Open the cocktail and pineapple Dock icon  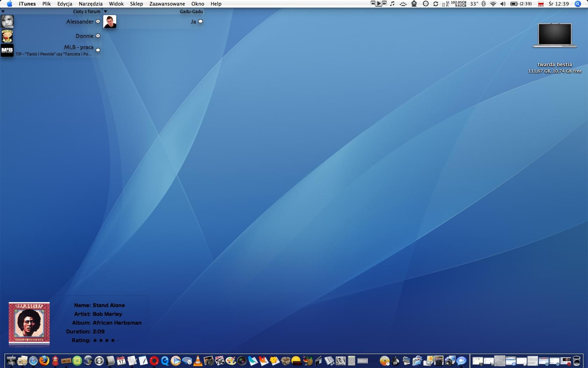pyautogui.click(x=308, y=360)
